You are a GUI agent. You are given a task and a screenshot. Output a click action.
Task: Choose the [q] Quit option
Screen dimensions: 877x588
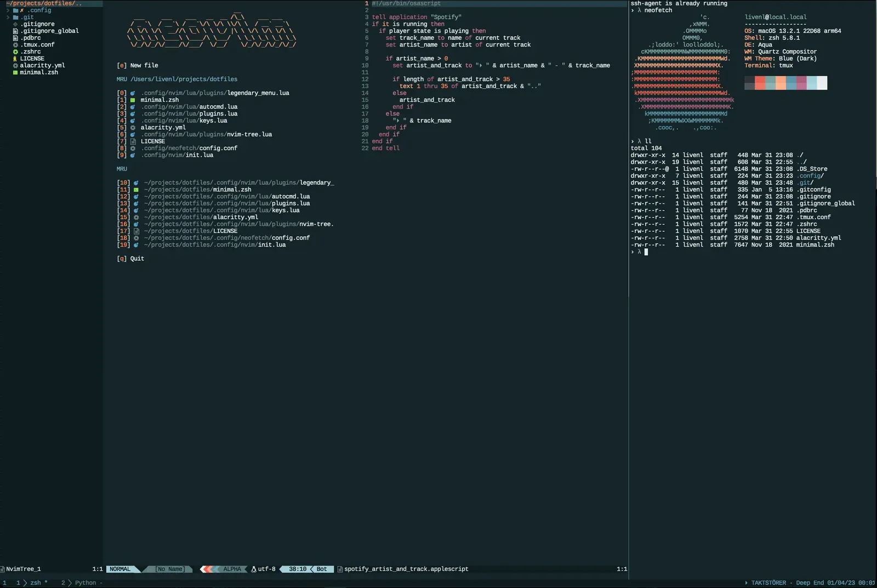point(130,259)
